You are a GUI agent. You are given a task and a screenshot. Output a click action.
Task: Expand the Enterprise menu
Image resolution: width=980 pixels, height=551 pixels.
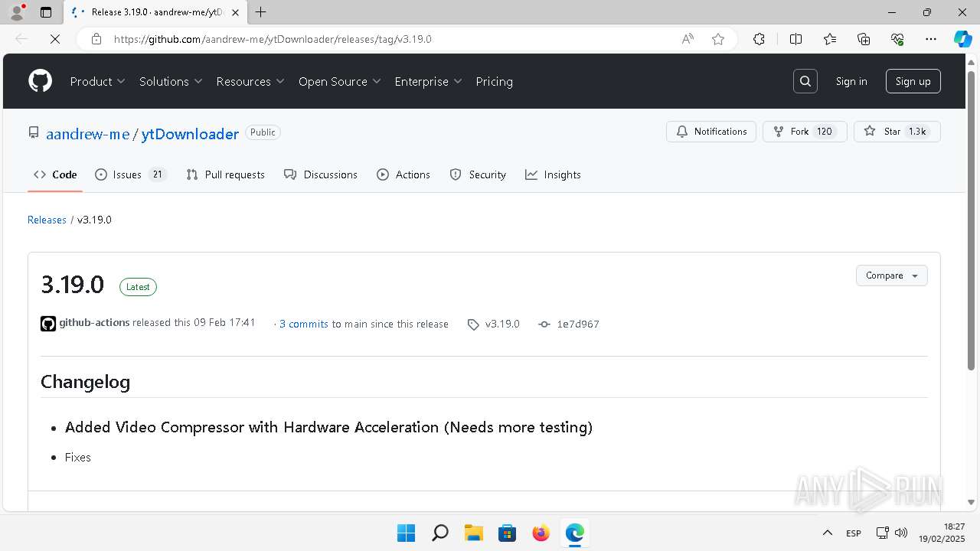pyautogui.click(x=429, y=81)
